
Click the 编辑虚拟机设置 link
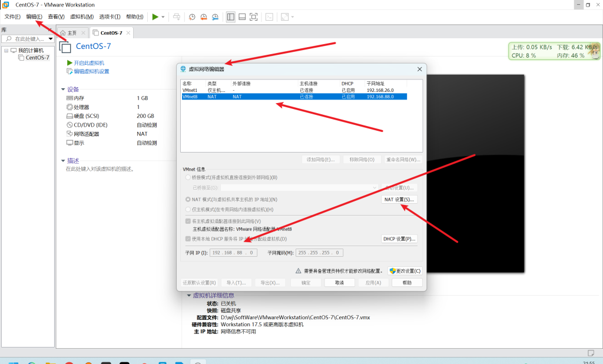click(x=91, y=71)
